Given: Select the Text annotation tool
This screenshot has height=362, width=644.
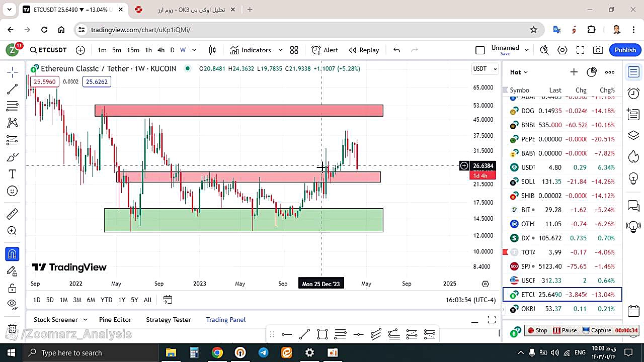Looking at the screenshot, I should [x=13, y=174].
